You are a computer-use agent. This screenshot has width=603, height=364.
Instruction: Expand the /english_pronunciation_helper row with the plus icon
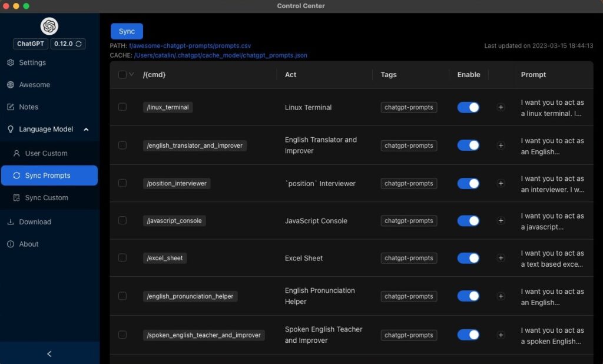(501, 296)
